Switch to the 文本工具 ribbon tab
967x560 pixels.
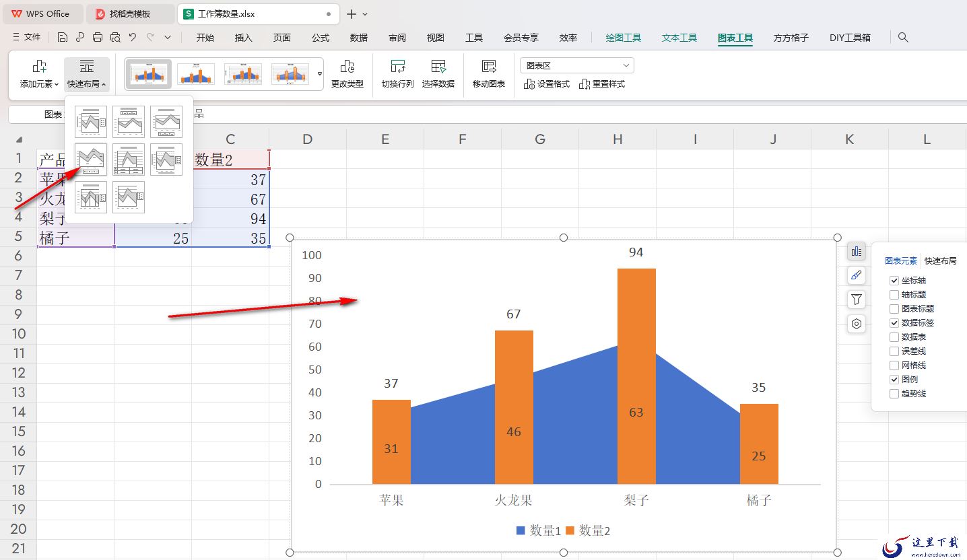tap(679, 38)
